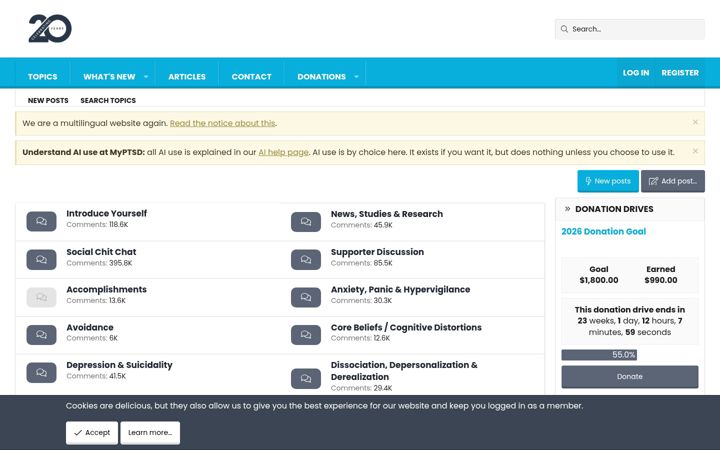Open Dissociation forum icon
Image resolution: width=720 pixels, height=450 pixels.
(306, 378)
